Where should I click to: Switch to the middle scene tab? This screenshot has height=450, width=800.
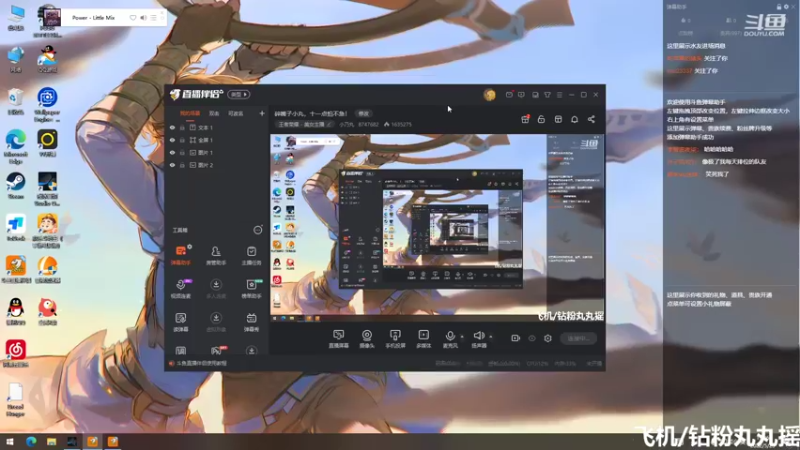tap(214, 113)
